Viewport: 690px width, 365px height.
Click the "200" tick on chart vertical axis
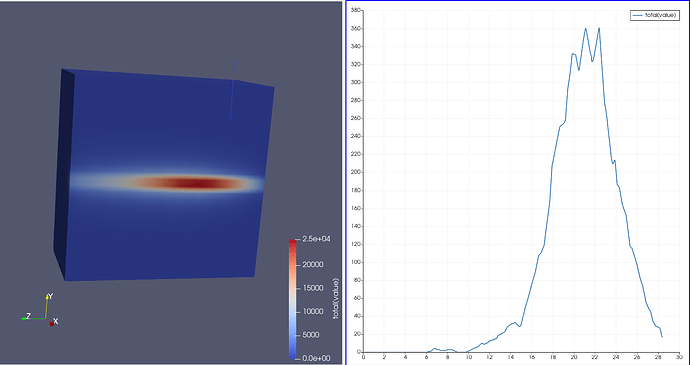[x=356, y=172]
